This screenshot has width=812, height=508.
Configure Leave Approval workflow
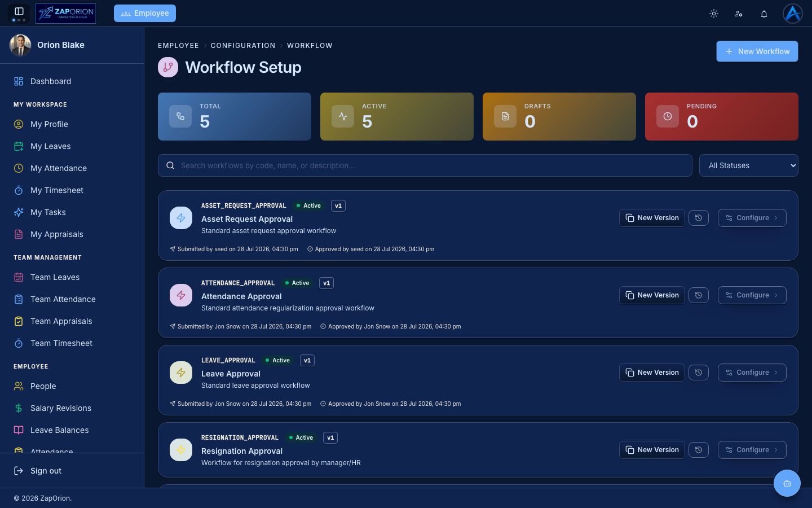tap(752, 373)
